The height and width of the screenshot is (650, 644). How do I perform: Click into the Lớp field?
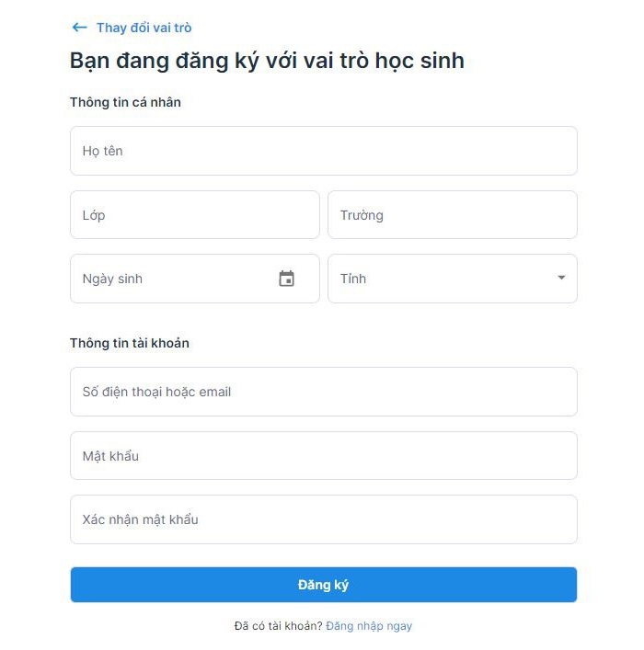pyautogui.click(x=194, y=215)
